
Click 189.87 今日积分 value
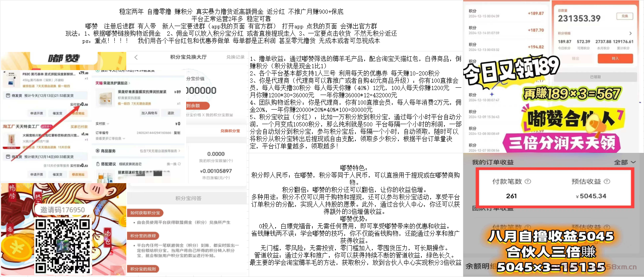pyautogui.click(x=565, y=41)
